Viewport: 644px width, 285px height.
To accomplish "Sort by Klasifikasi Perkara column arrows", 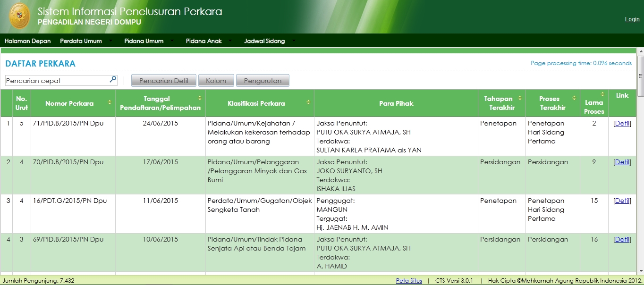I will (308, 102).
